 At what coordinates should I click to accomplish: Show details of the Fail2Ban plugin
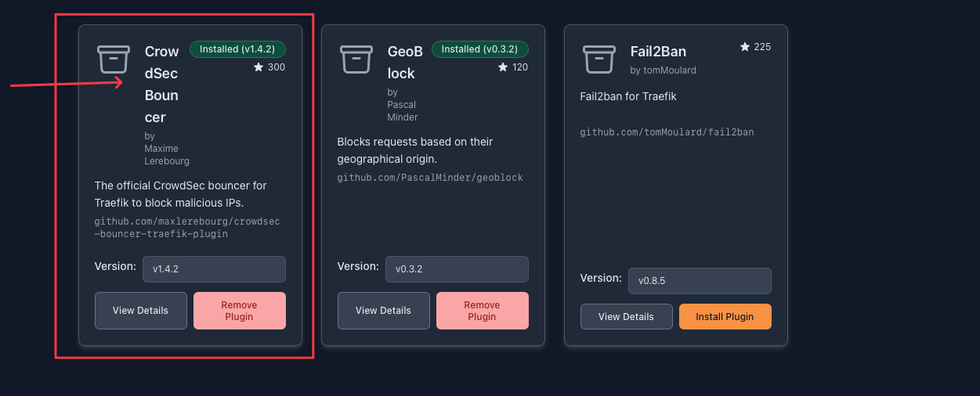(626, 317)
